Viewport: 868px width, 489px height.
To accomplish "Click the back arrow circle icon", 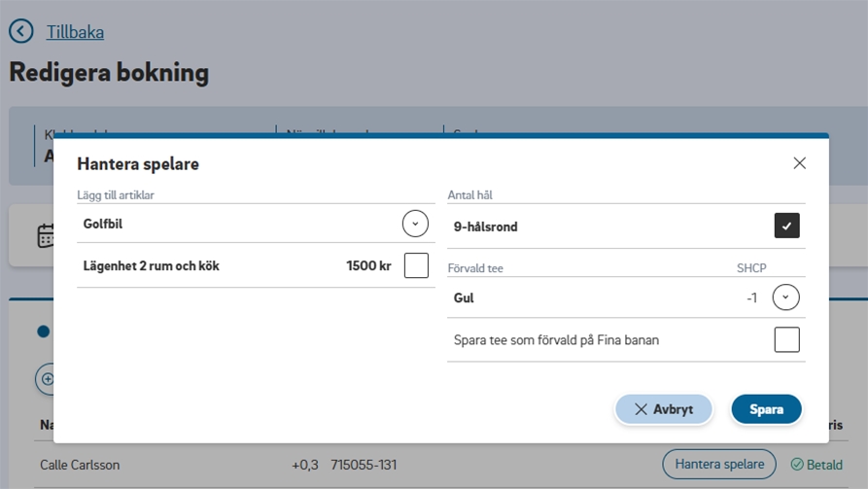I will point(20,32).
